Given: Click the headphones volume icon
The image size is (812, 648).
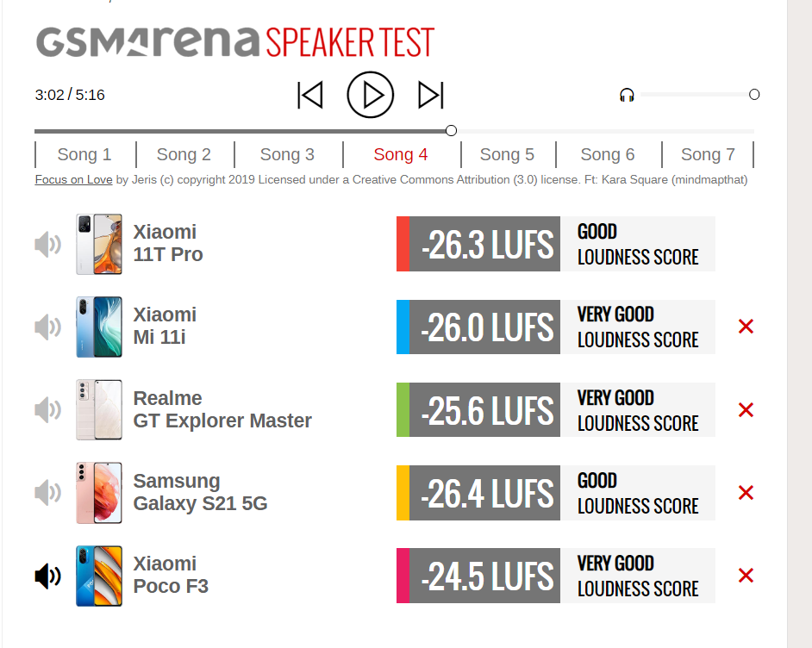Looking at the screenshot, I should pyautogui.click(x=627, y=95).
